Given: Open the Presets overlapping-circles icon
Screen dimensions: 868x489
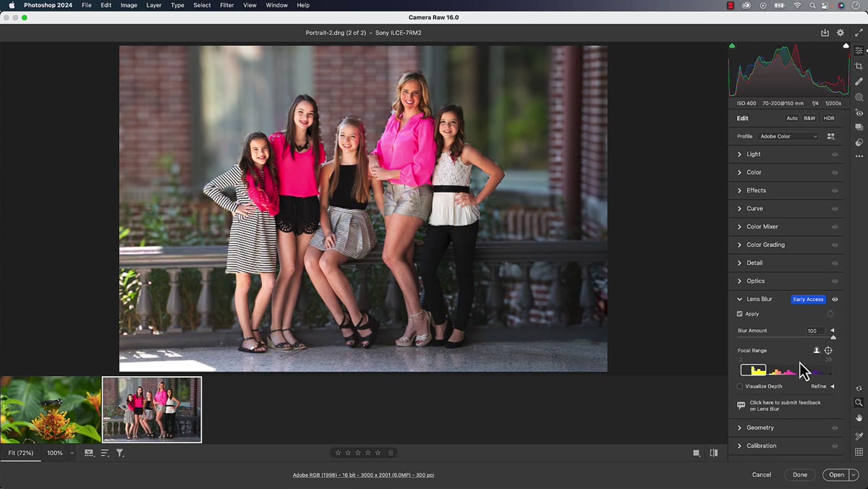Looking at the screenshot, I should click(x=859, y=143).
